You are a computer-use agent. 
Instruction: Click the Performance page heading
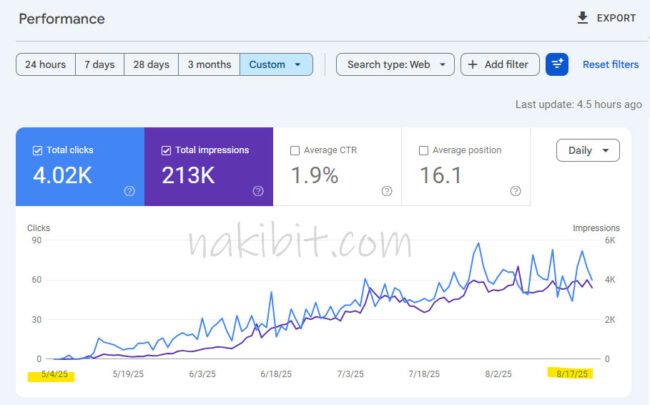tap(62, 19)
